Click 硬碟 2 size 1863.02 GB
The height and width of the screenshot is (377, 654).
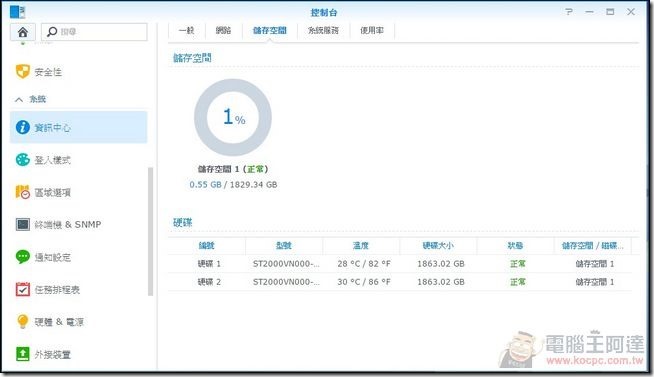pos(441,282)
